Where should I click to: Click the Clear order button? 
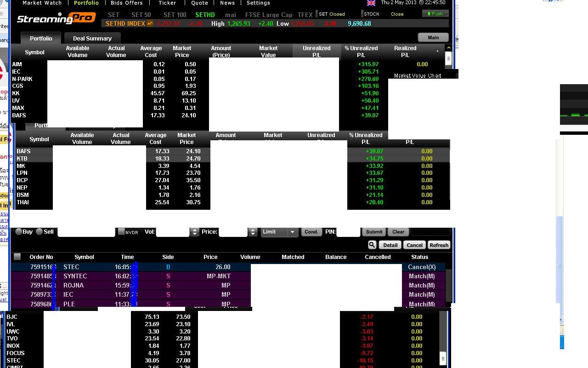(x=398, y=232)
